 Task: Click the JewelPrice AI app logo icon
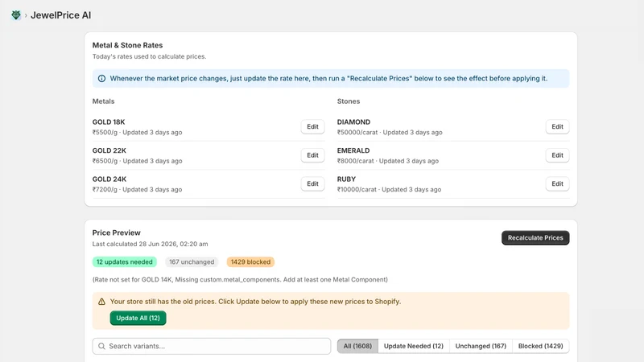pos(16,15)
